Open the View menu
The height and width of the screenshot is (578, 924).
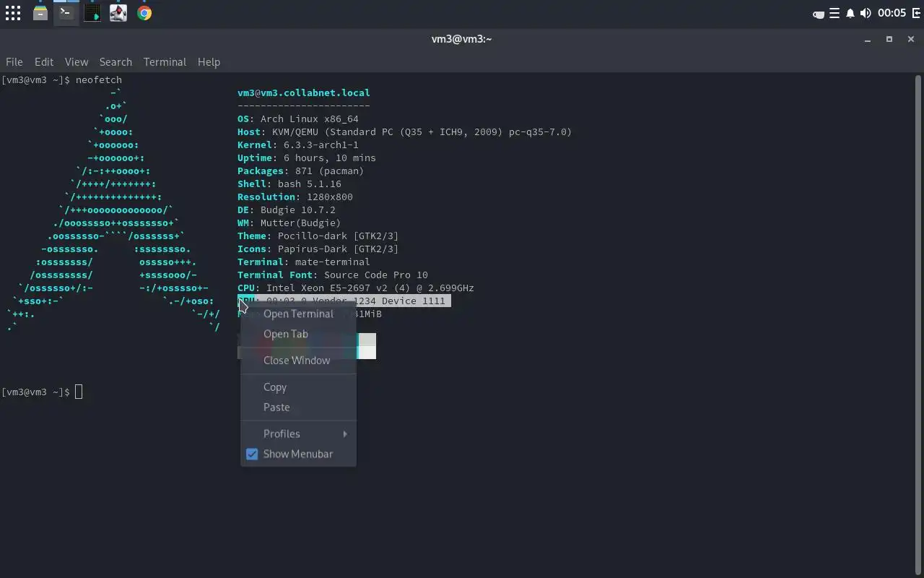(77, 61)
